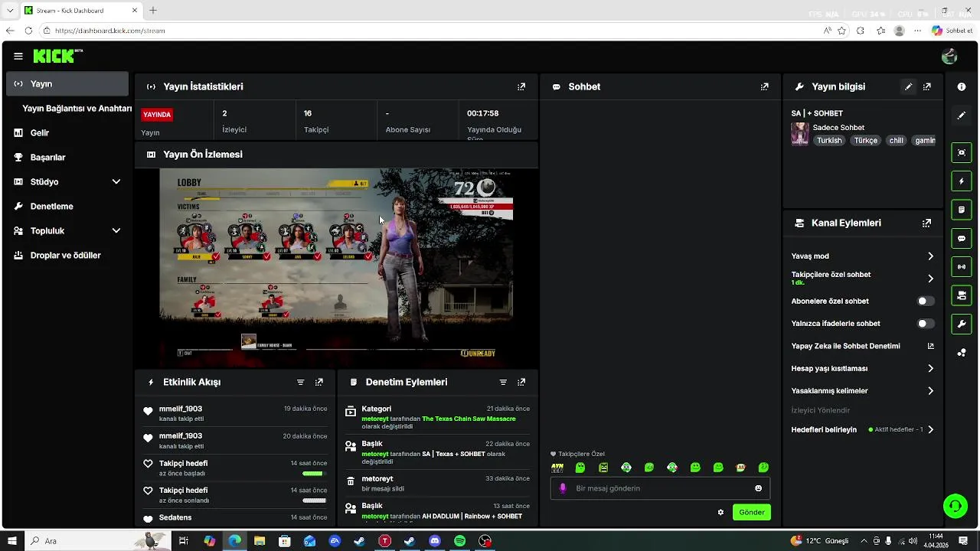The height and width of the screenshot is (551, 980).
Task: Click the edit pencil in Yayın bilgisi
Action: [908, 87]
